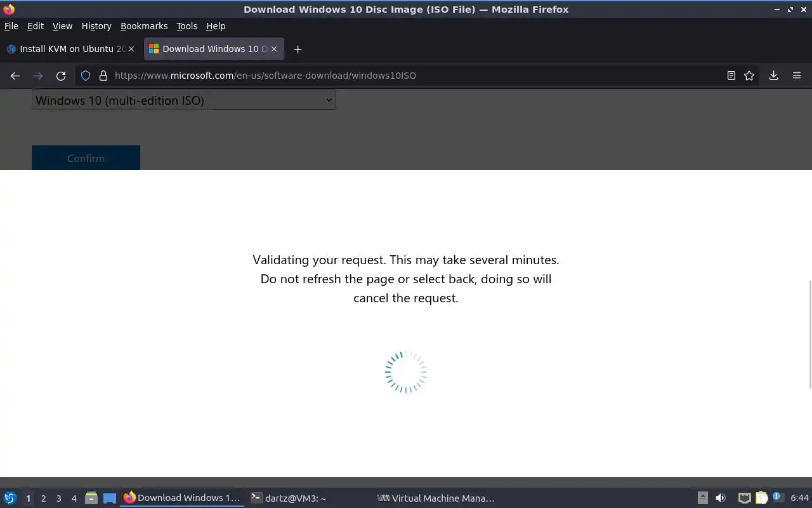Open the Firefox hamburger application menu
812x508 pixels.
pyautogui.click(x=797, y=76)
